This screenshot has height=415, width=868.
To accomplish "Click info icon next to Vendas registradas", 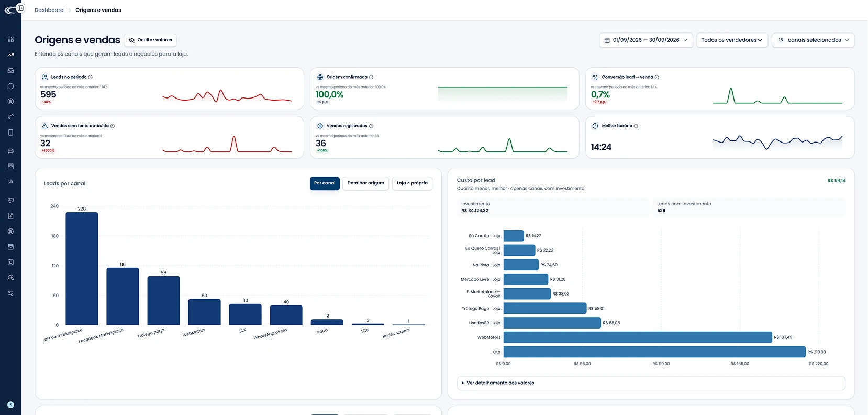I will (371, 126).
